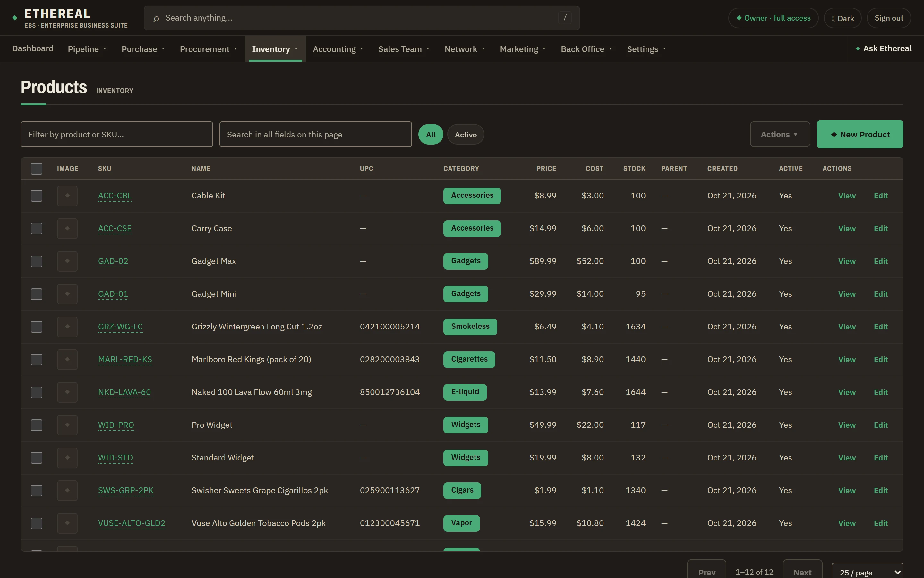The image size is (924, 578).
Task: Open image placeholder for Carry Case row
Action: coord(67,229)
